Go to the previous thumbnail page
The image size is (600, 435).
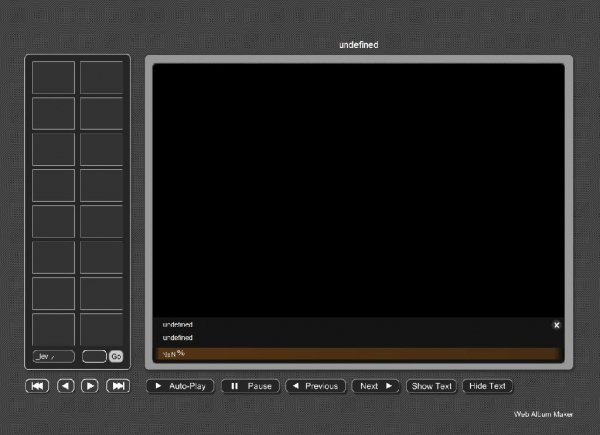coord(65,386)
